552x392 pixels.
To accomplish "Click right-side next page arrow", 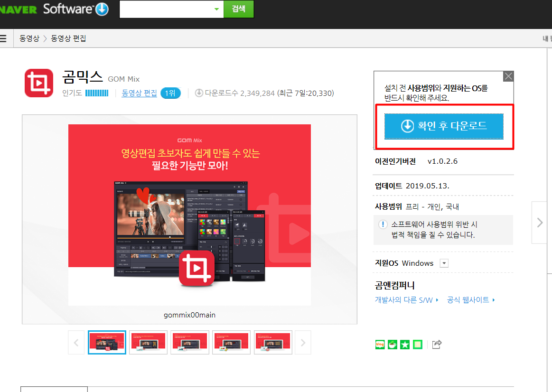I will pyautogui.click(x=540, y=223).
